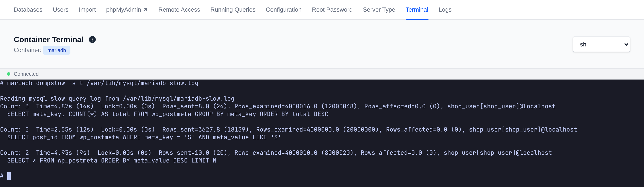The image size is (644, 187).
Task: Click the mariadb container badge
Action: click(x=56, y=50)
